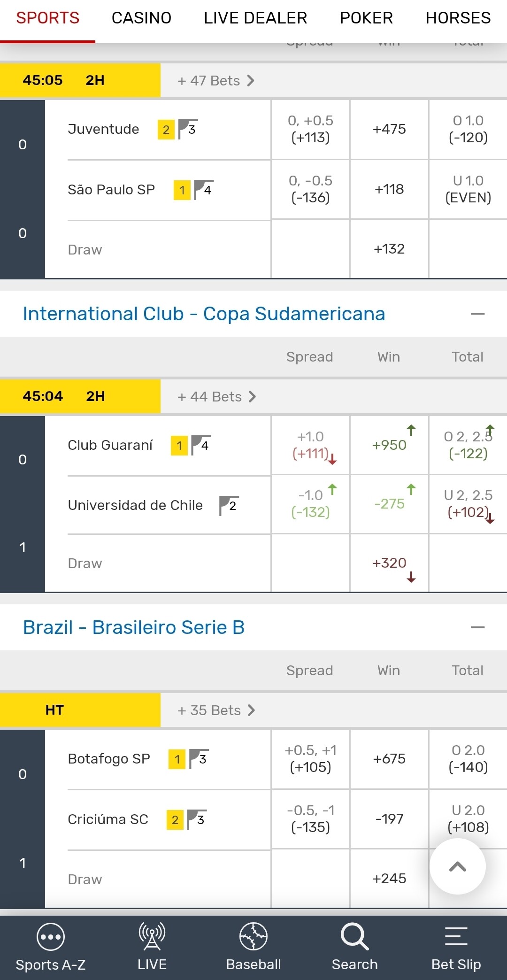Tap the Search magnifier icon

[x=354, y=936]
